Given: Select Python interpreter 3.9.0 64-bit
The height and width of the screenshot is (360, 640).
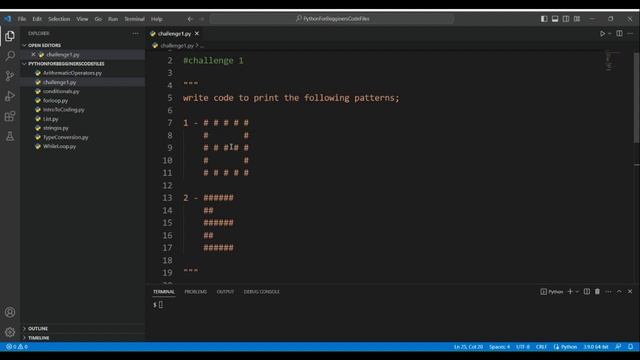Looking at the screenshot, I should point(596,347).
